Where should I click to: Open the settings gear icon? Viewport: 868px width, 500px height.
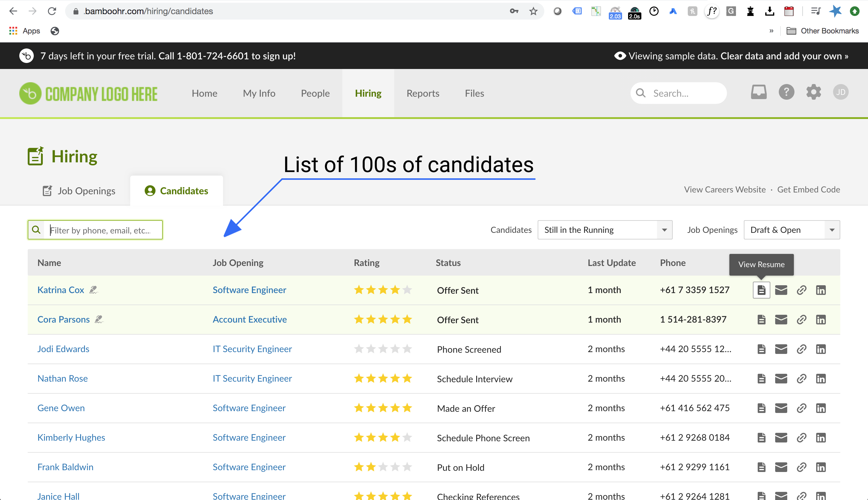tap(813, 92)
